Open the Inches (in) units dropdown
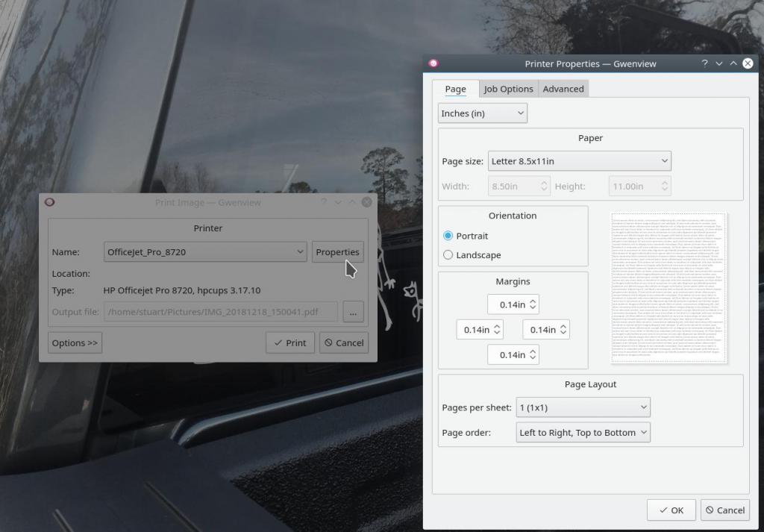The image size is (764, 532). pos(482,113)
